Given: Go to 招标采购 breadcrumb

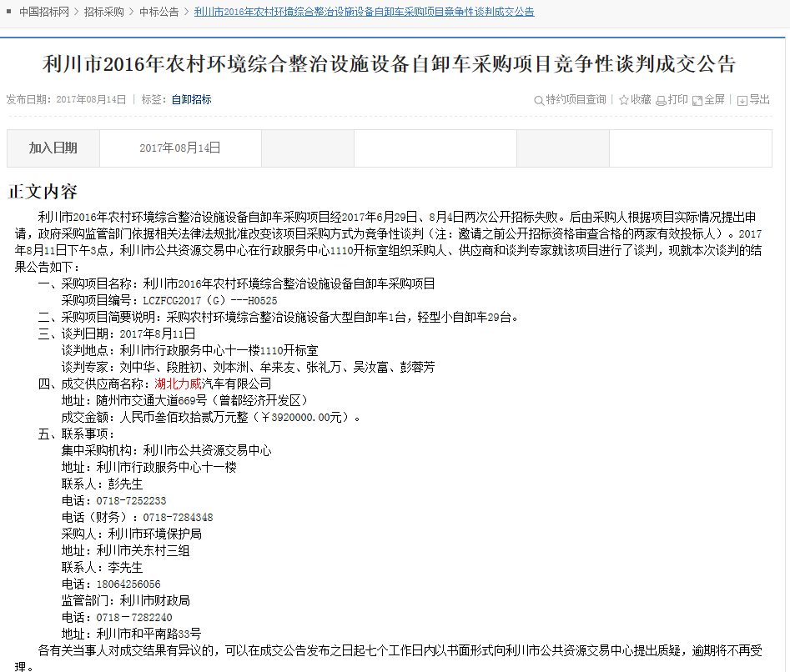Looking at the screenshot, I should 103,12.
